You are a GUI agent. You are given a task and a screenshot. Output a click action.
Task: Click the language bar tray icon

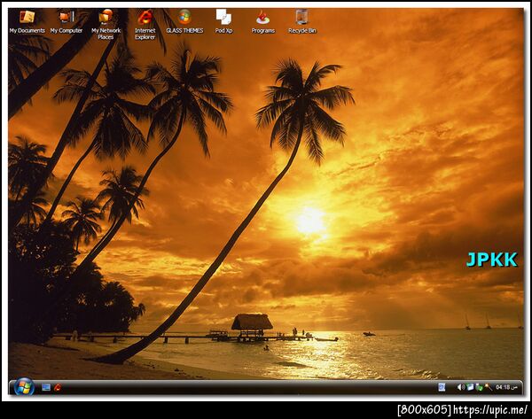point(442,387)
